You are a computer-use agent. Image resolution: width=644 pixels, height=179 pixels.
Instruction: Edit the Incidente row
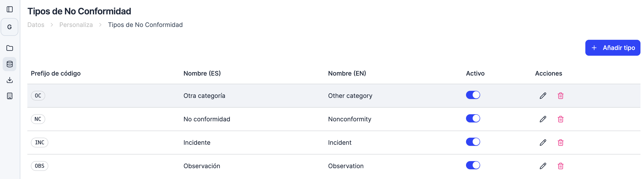tap(543, 143)
